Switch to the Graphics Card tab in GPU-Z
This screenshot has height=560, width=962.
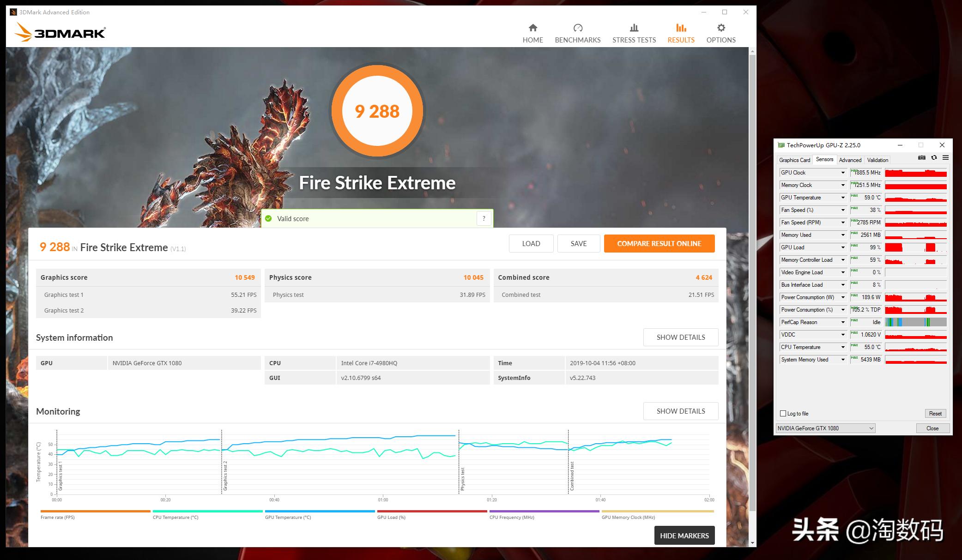click(x=794, y=160)
